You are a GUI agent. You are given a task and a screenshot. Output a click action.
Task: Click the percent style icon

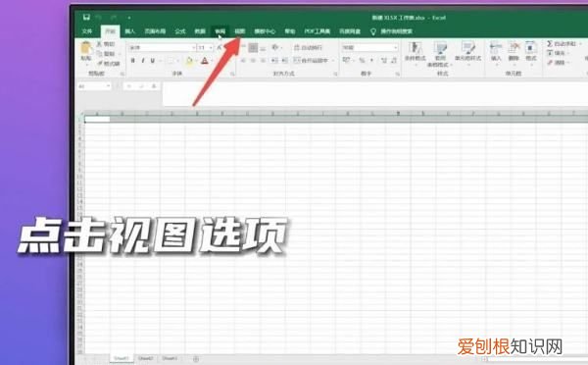tap(362, 60)
